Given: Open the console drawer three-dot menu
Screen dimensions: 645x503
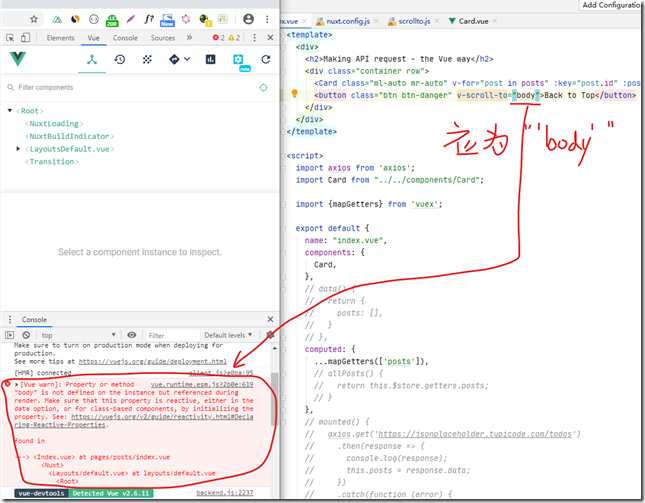Looking at the screenshot, I should point(10,320).
